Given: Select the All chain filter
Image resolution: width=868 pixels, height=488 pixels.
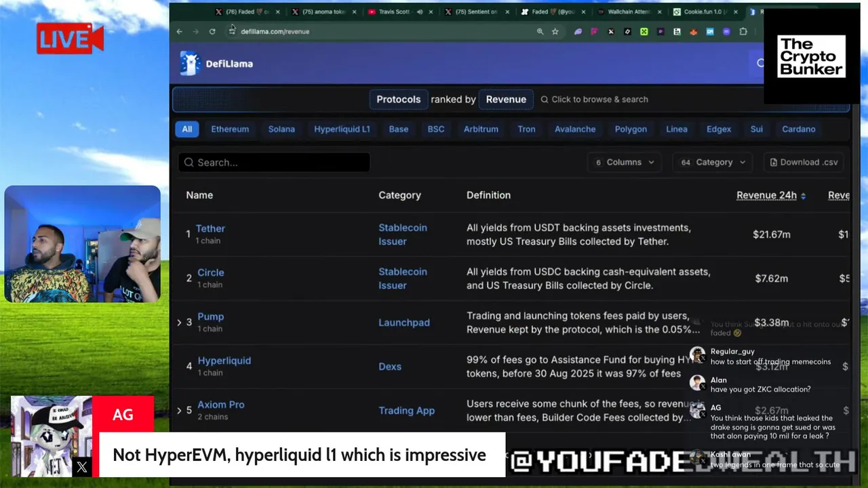Looking at the screenshot, I should click(187, 129).
